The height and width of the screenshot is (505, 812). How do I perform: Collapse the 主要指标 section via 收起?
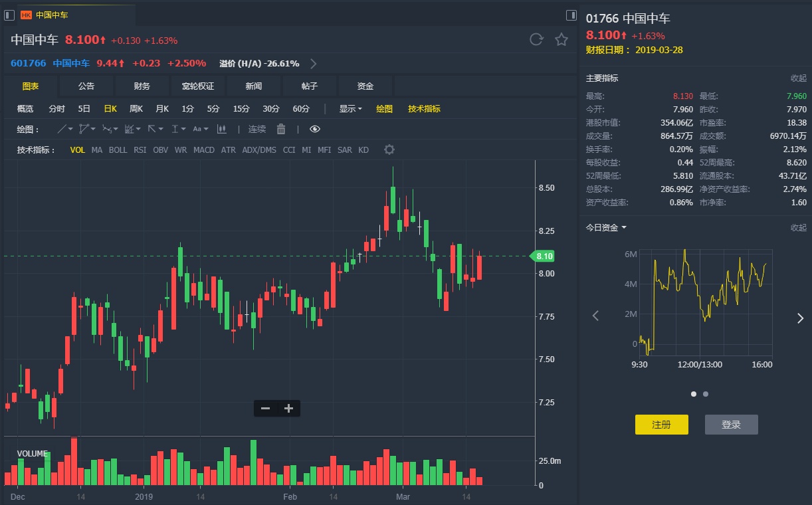pos(799,78)
